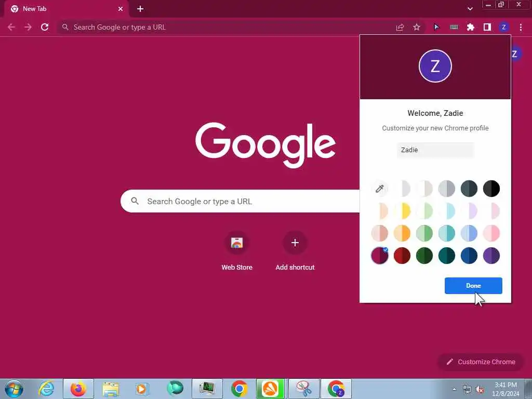Image resolution: width=532 pixels, height=399 pixels.
Task: Click the cursor arrow extension icon
Action: (x=436, y=27)
